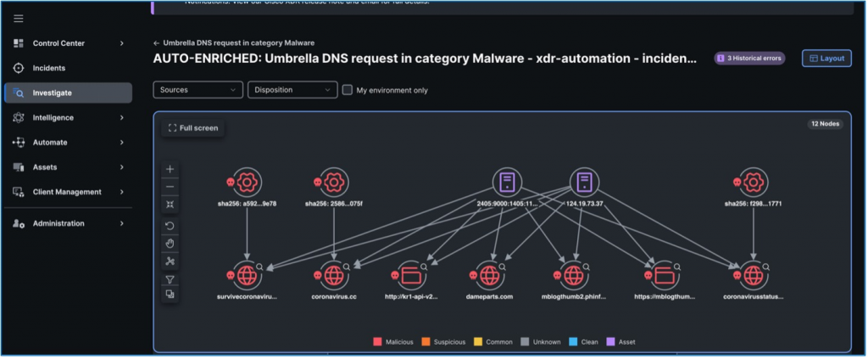
Task: Click the undo/reset rotation icon in graph toolbar
Action: 170,226
